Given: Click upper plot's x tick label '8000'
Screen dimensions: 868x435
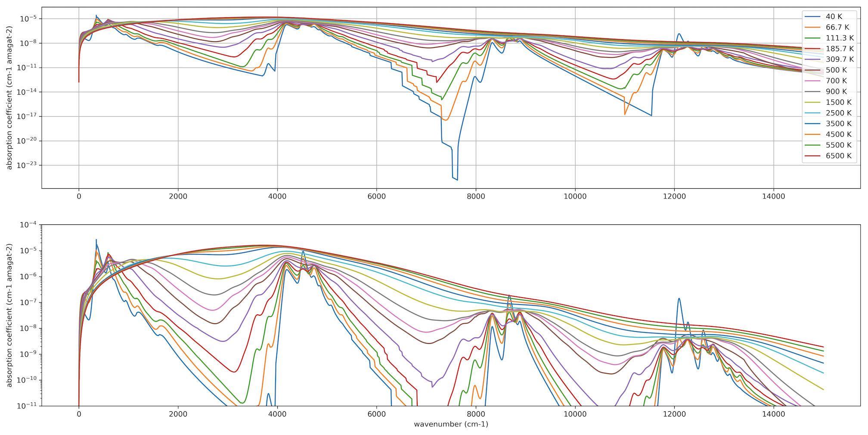Looking at the screenshot, I should [476, 196].
